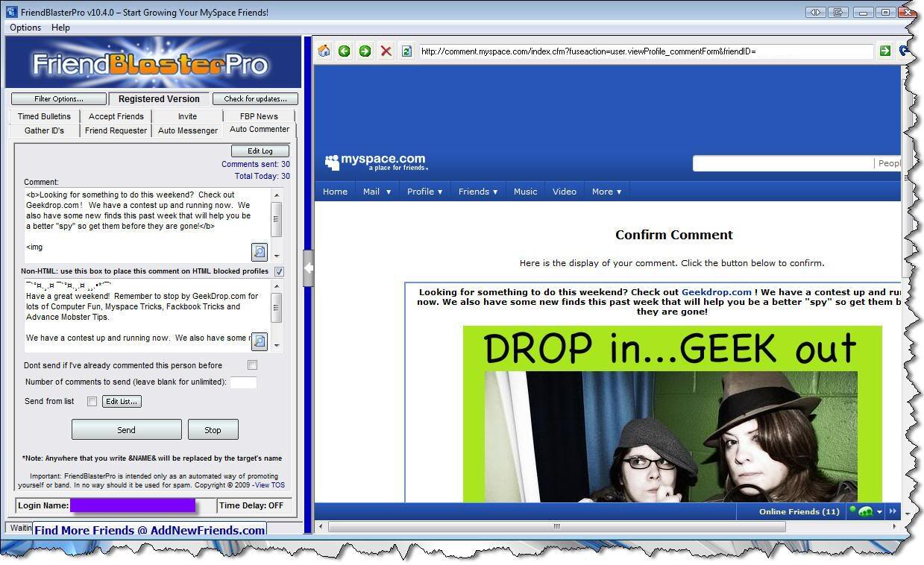Check the 'Send from list' checkbox
Viewport: 924px width, 565px height.
coord(92,401)
